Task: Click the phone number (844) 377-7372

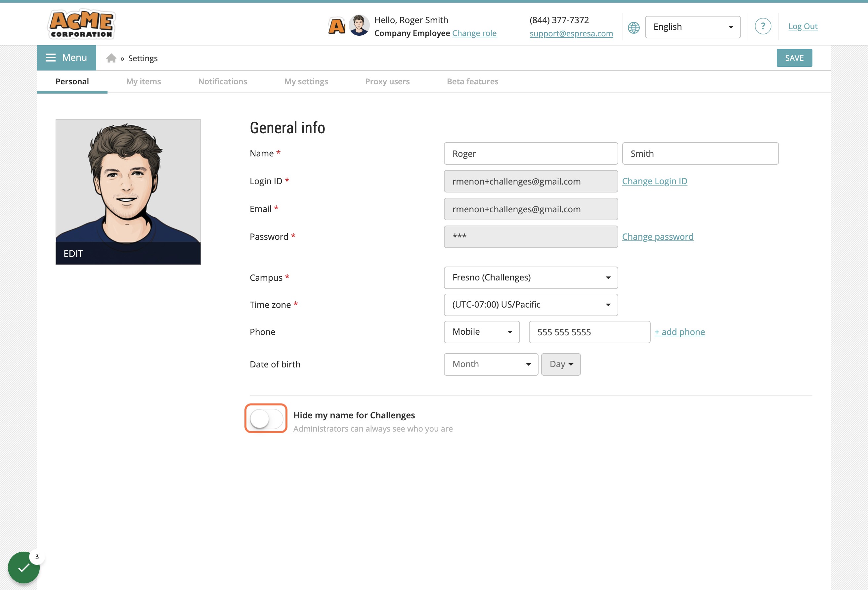Action: point(559,20)
